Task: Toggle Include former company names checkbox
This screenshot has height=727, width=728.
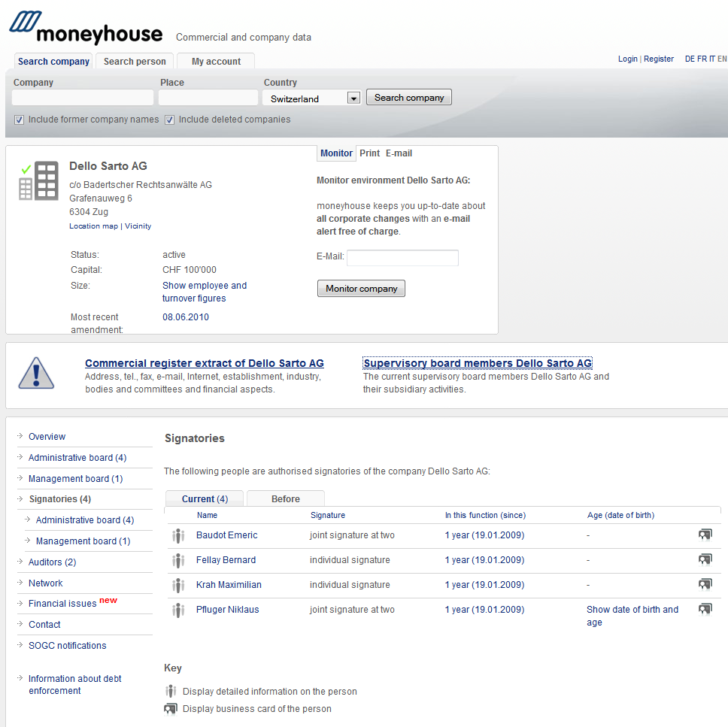Action: 20,120
